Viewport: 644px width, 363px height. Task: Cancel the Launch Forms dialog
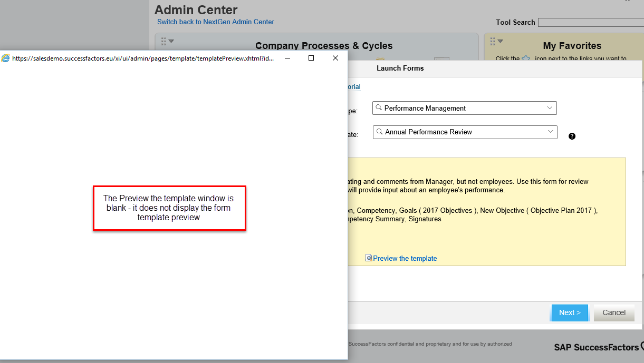pyautogui.click(x=614, y=312)
